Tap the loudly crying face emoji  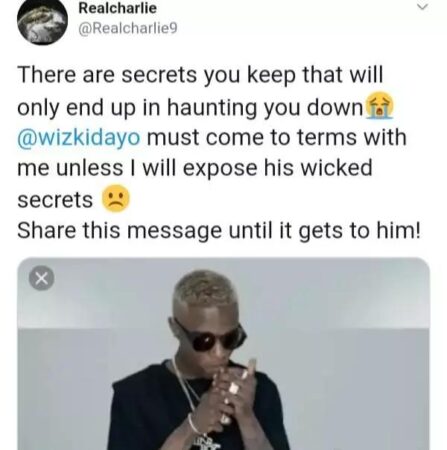click(380, 106)
